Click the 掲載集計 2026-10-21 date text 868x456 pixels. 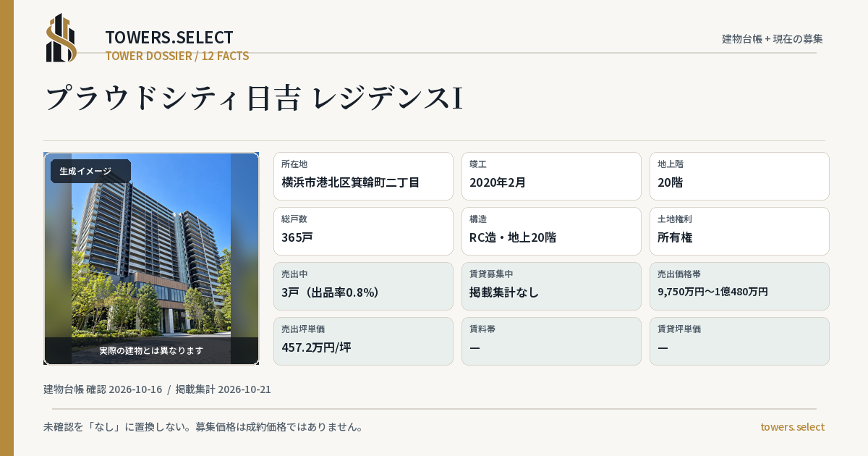pos(224,389)
